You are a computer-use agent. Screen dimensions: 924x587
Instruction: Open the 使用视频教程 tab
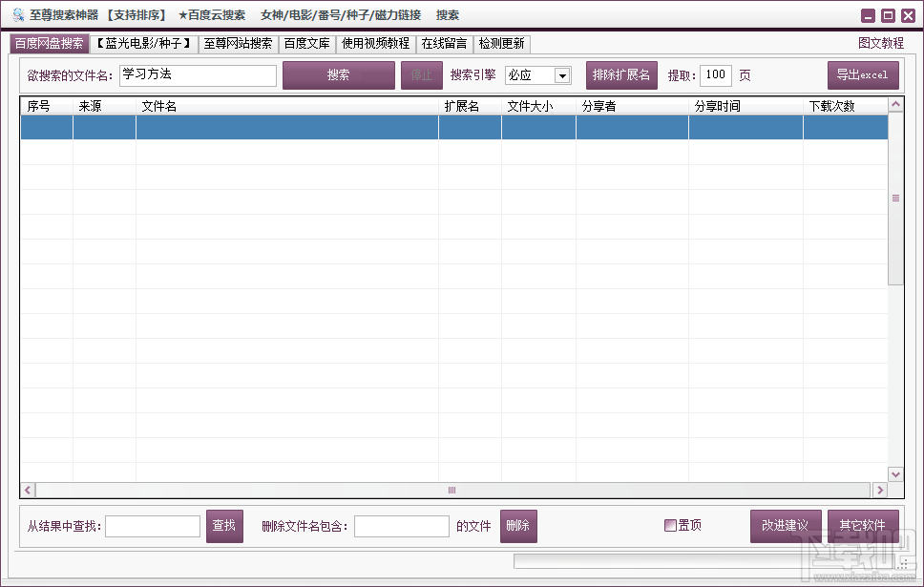[376, 44]
